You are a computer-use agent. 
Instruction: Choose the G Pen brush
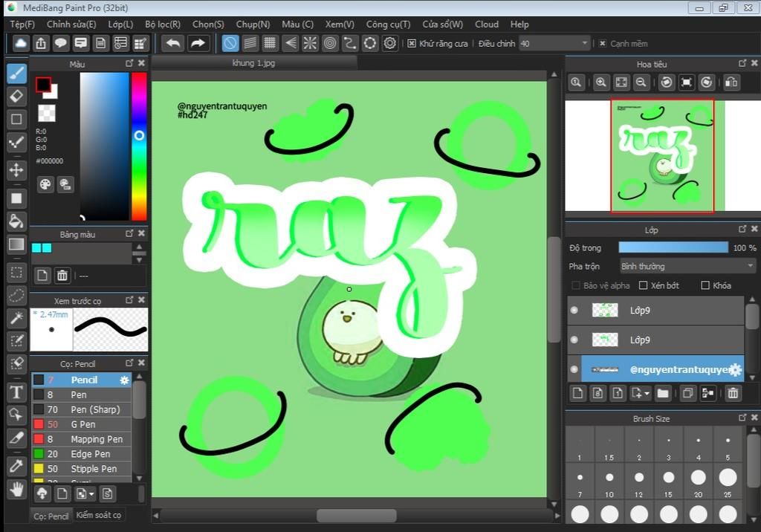tap(82, 424)
